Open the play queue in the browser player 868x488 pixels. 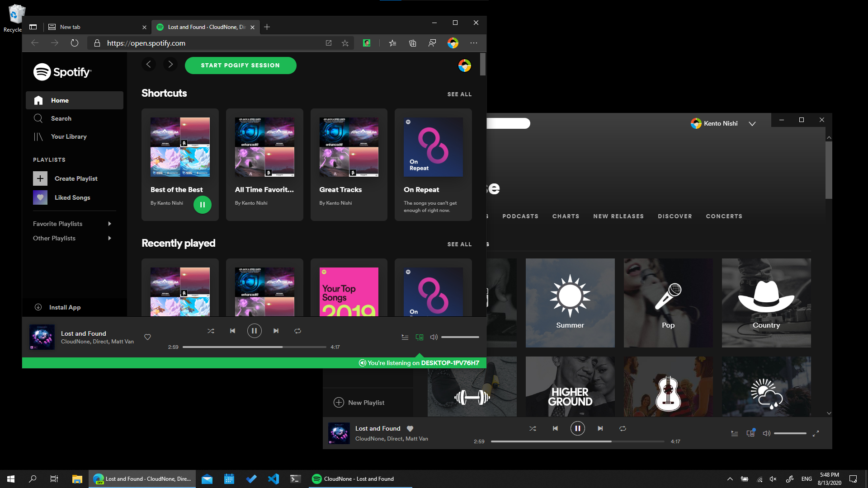tap(405, 337)
